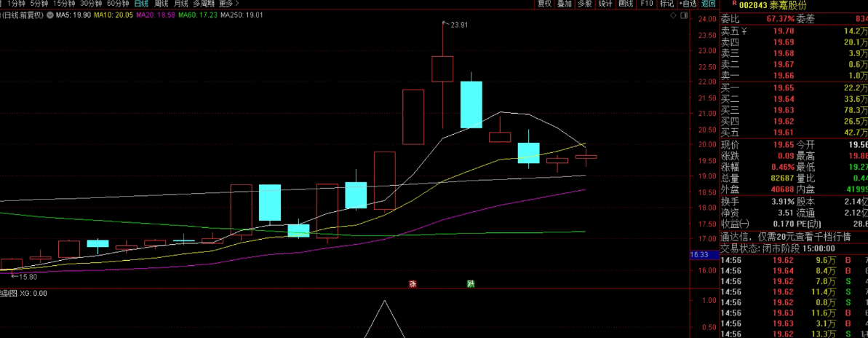Click the 卖四 ask row at 19.69
The image size is (868, 338).
tap(793, 42)
